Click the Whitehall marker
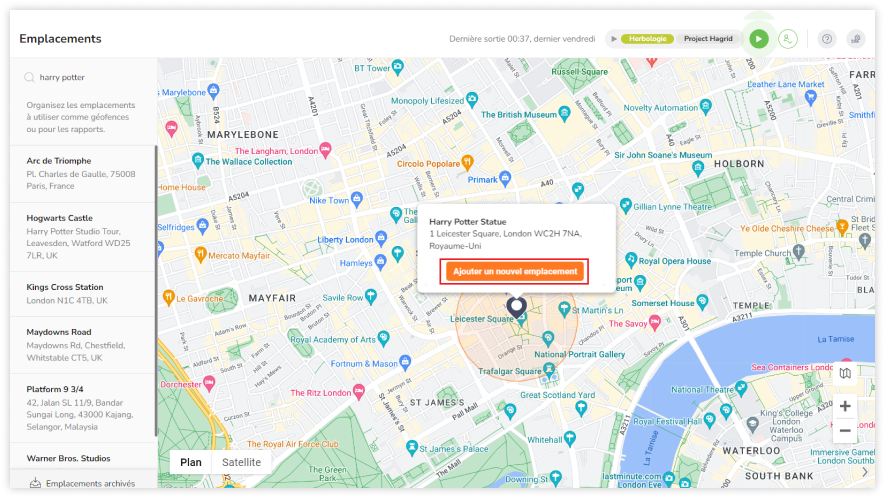 coord(569,438)
